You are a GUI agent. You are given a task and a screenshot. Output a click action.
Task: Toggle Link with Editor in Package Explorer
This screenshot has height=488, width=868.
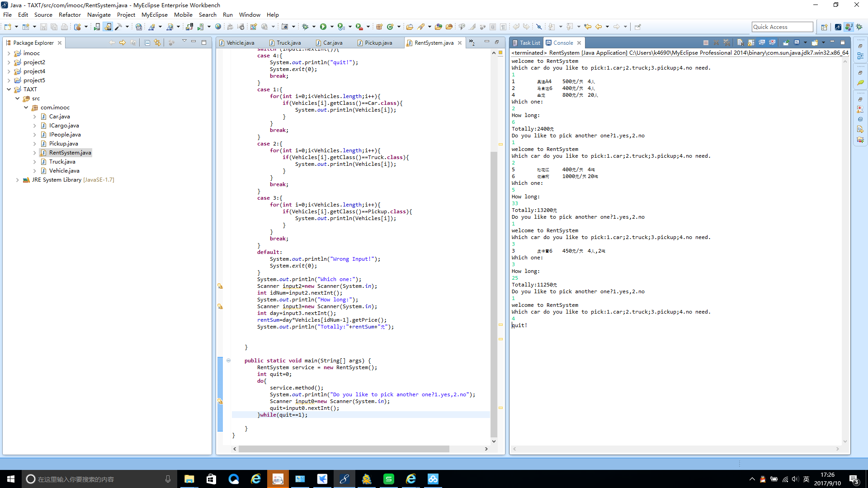point(157,43)
